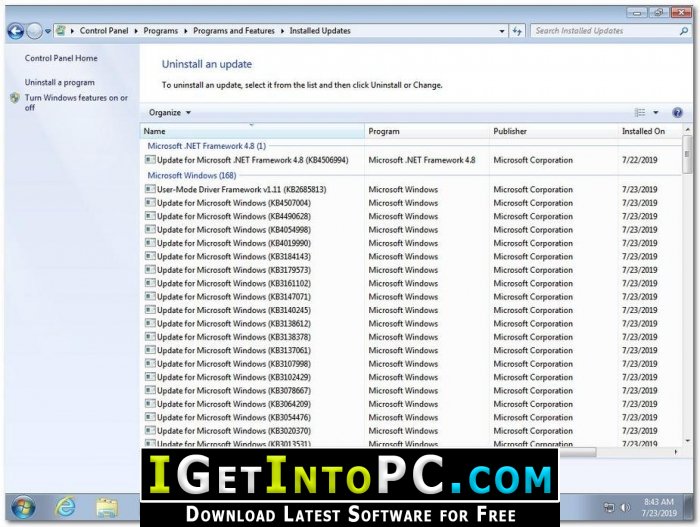Click the blue Help icon
The width and height of the screenshot is (700, 527).
677,113
